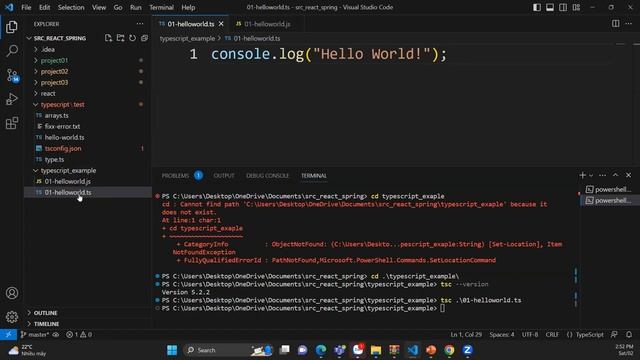Open editor more actions ellipsis
The width and height of the screenshot is (640, 360).
coord(629,24)
